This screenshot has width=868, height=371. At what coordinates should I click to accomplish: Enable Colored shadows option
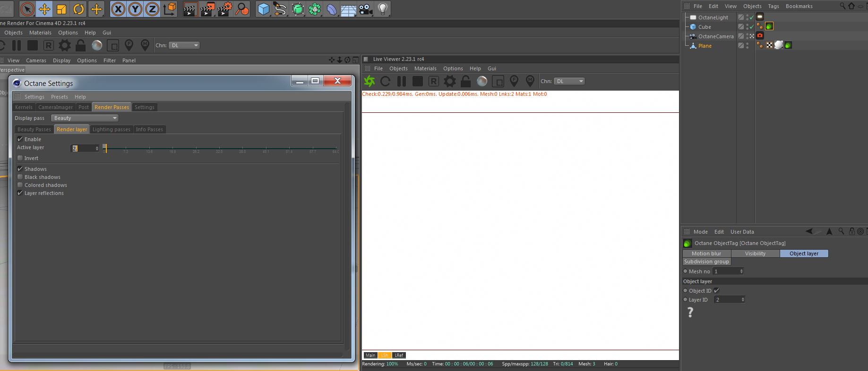[20, 185]
